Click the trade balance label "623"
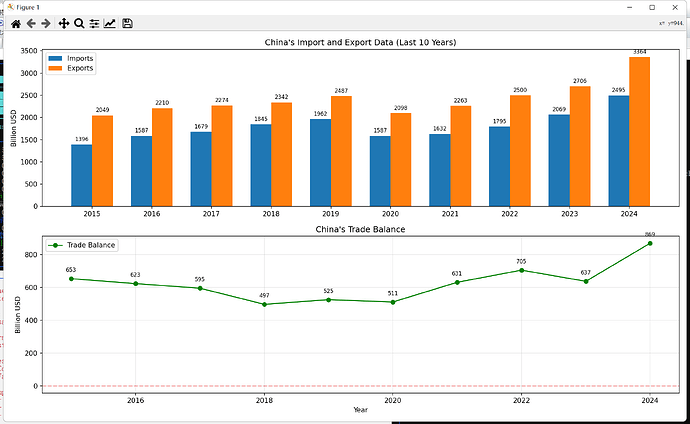690x424 pixels. 135,275
